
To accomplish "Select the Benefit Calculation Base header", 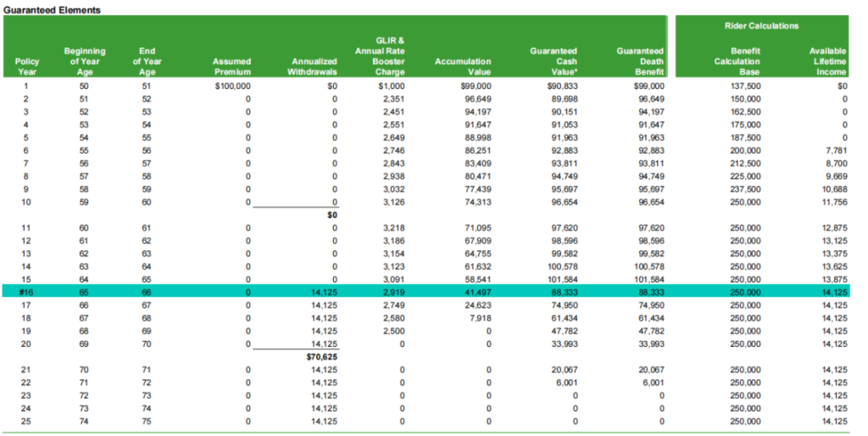I will tap(737, 61).
